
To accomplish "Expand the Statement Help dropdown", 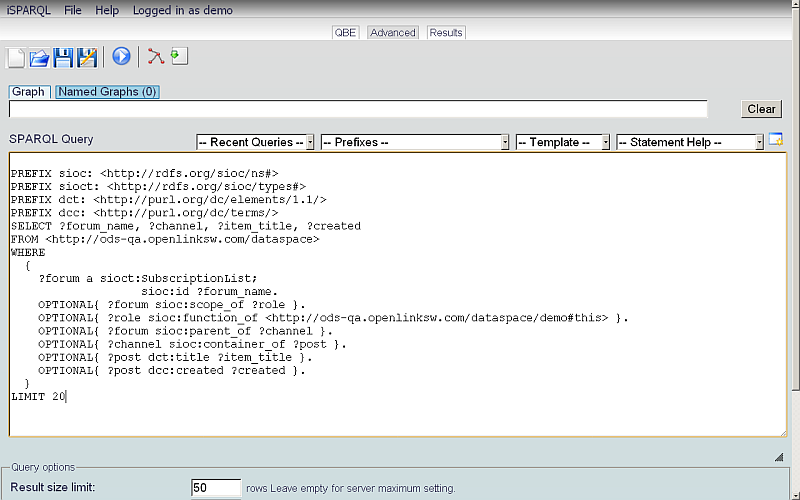I will click(690, 142).
